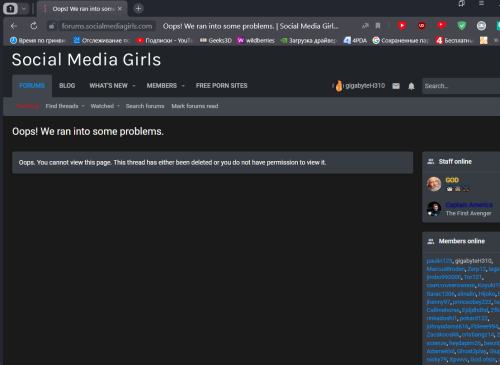Click the red video extension icon with badge
The image size is (500, 365).
442,26
